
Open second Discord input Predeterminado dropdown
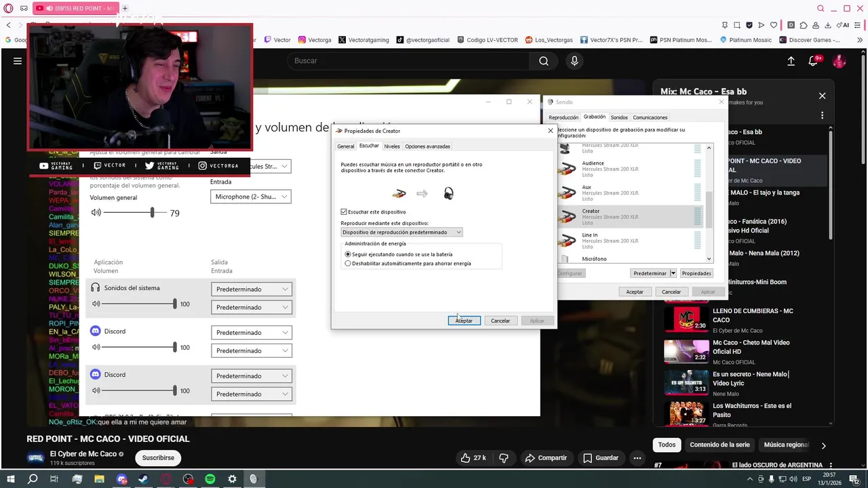point(251,394)
